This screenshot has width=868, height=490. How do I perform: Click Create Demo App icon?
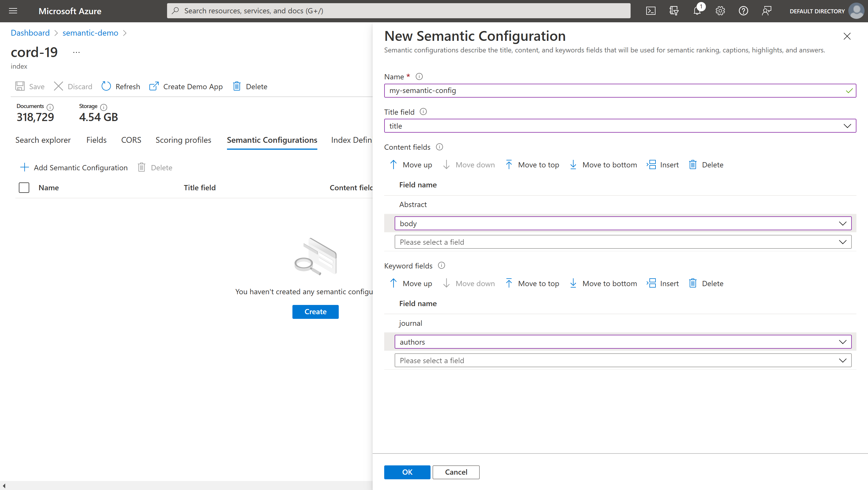pos(154,86)
